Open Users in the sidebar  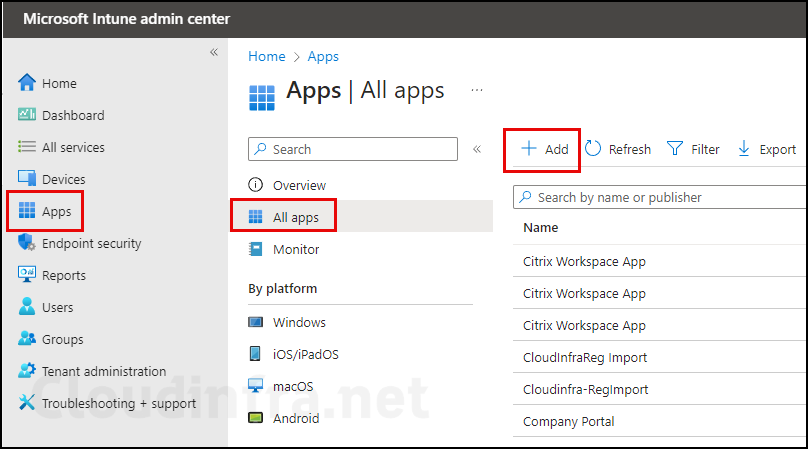(x=57, y=307)
